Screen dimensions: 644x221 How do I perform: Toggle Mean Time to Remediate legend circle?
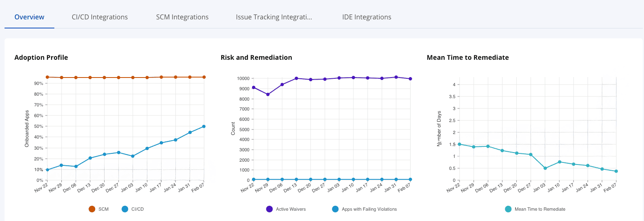[508, 209]
